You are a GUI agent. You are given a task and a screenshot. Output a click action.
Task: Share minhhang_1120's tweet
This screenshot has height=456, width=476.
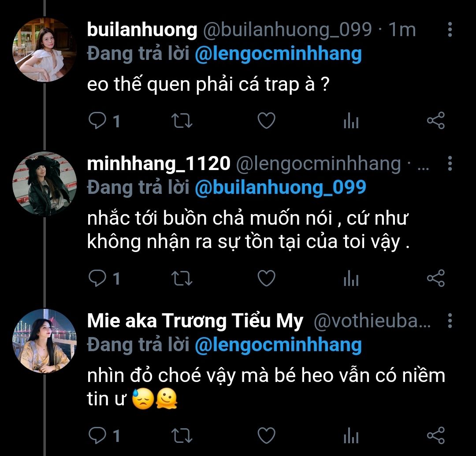(436, 278)
